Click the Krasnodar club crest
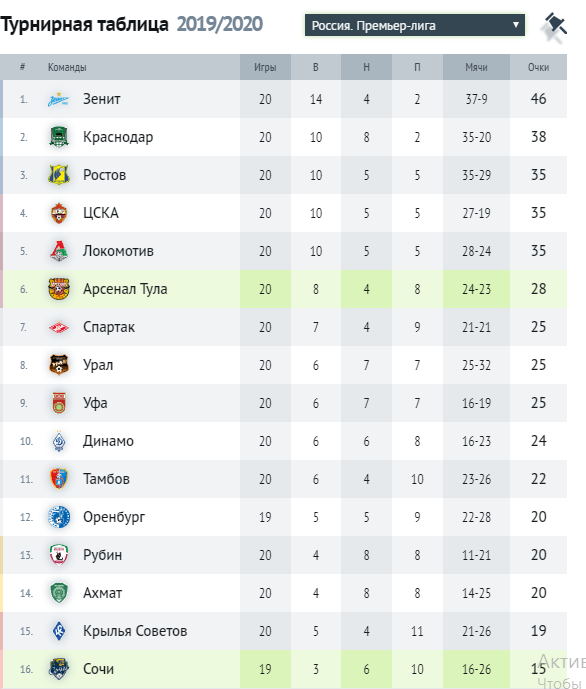The width and height of the screenshot is (586, 689). click(58, 137)
